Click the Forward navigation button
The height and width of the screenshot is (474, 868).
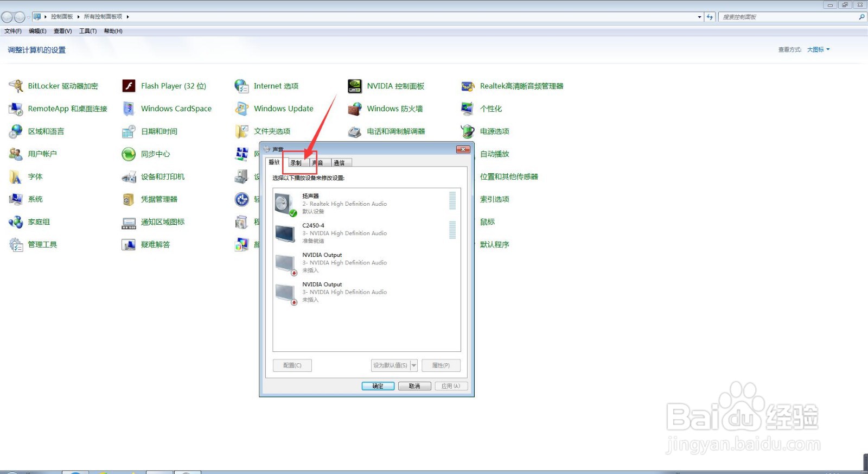coord(20,17)
